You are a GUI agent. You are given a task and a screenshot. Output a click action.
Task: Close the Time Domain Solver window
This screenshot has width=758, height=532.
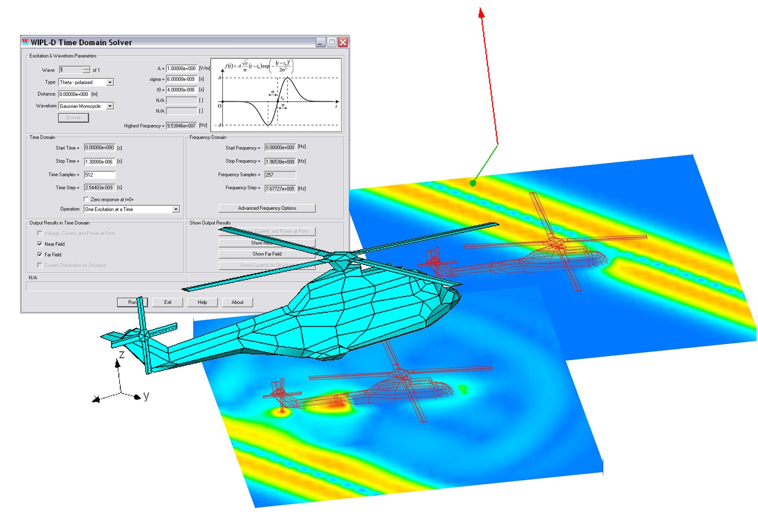point(343,42)
